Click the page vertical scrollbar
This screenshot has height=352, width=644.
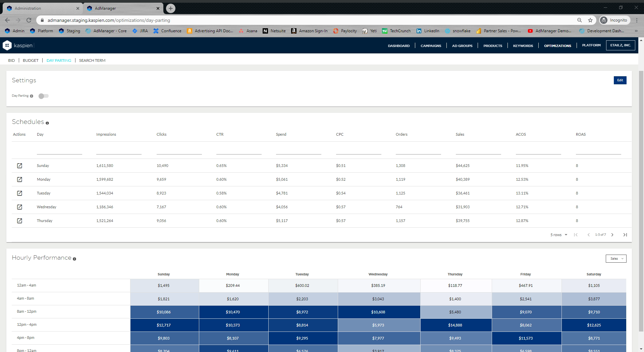[x=641, y=202]
